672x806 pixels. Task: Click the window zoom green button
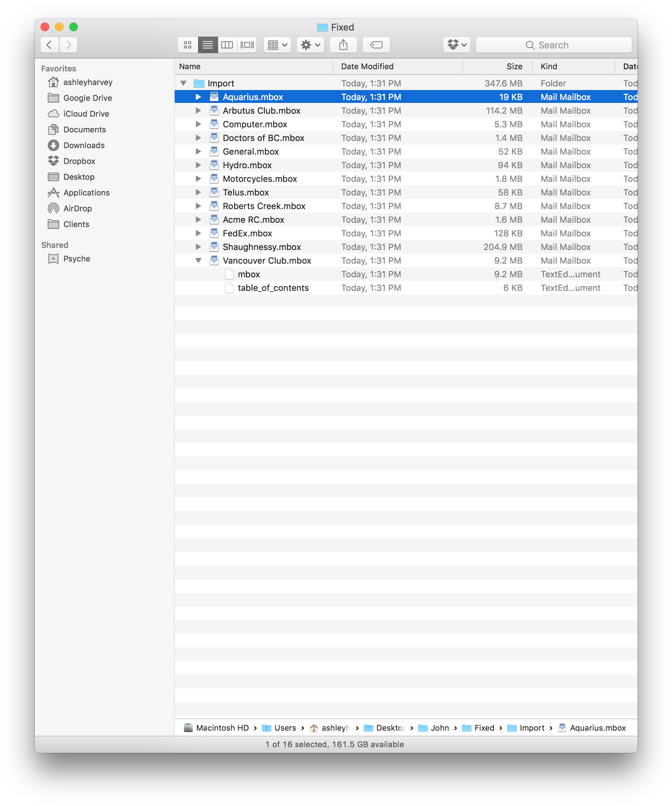point(73,27)
